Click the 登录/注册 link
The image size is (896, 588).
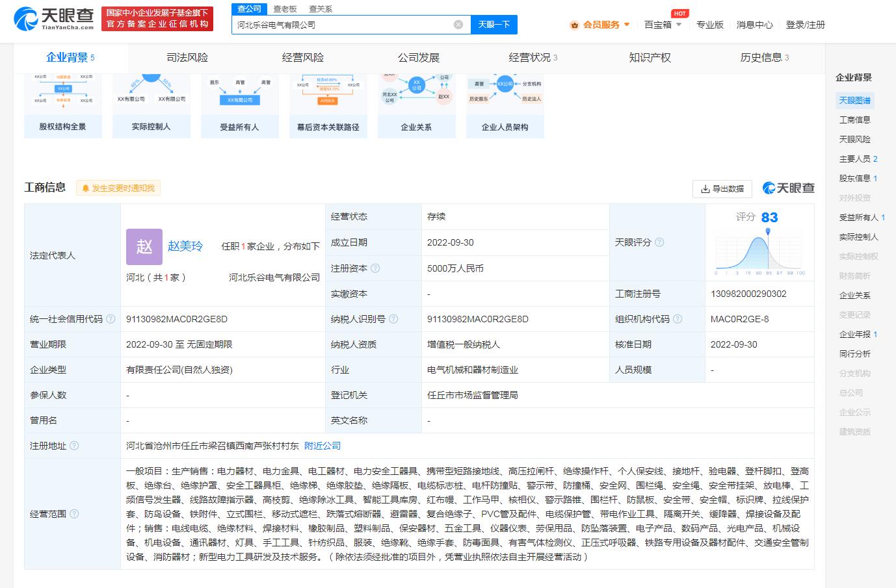806,25
